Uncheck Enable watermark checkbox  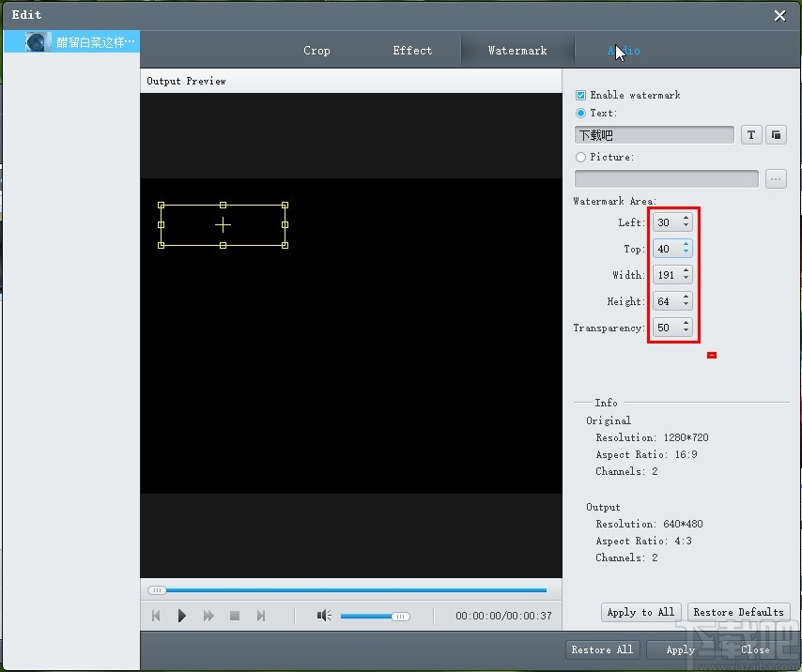click(580, 96)
